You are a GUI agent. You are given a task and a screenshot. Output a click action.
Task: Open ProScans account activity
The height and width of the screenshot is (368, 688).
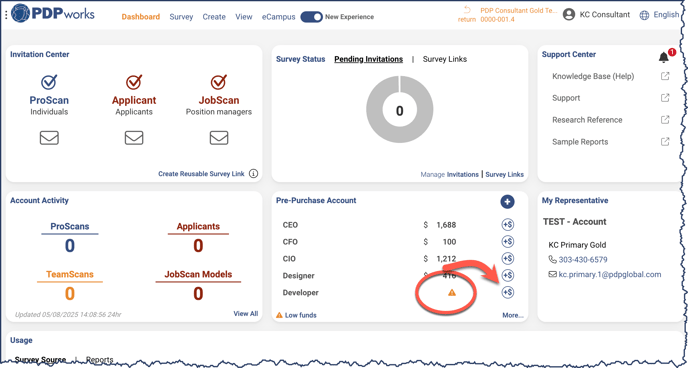(x=70, y=238)
